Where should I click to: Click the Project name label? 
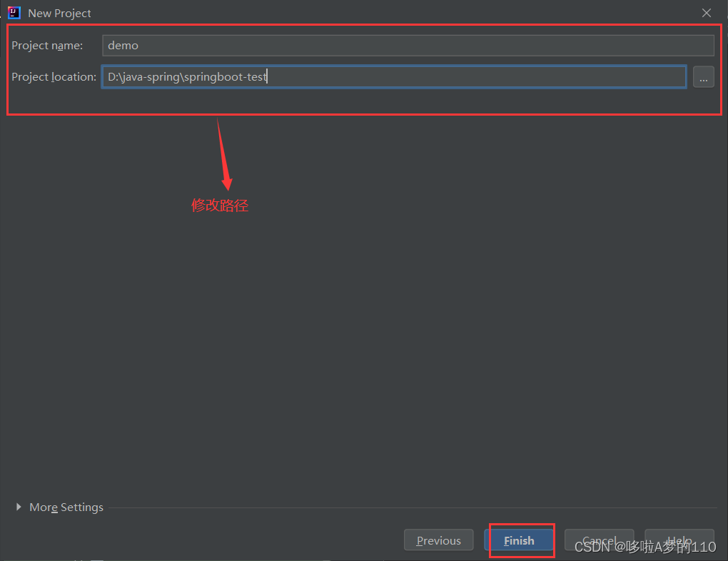pyautogui.click(x=47, y=45)
